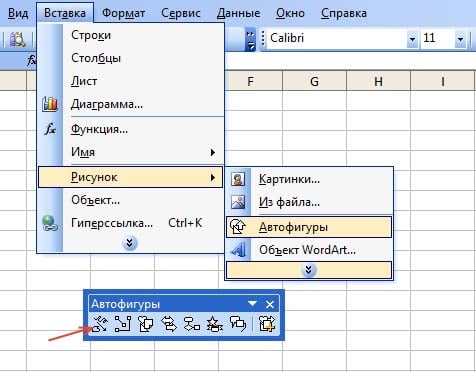Screen dimensions: 476x372
Task: Open Flowchart shapes icon in Автофигуры toolbar
Action: [x=192, y=324]
